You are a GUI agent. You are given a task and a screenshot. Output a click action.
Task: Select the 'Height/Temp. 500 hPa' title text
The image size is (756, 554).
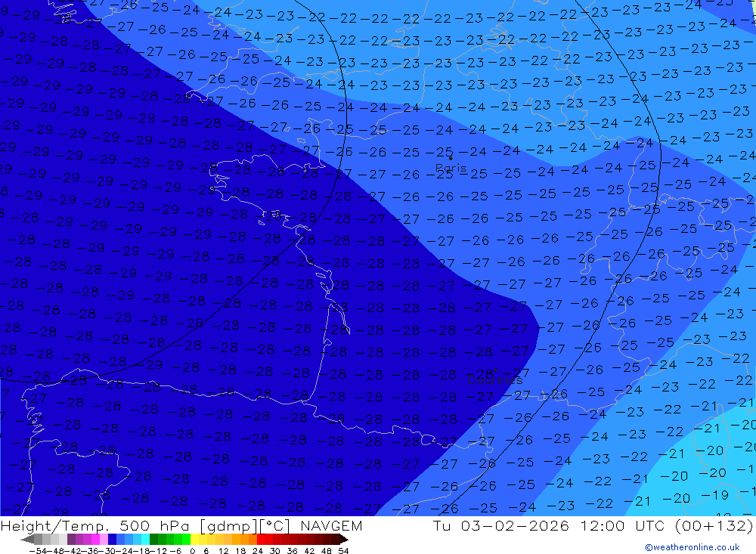[97, 526]
